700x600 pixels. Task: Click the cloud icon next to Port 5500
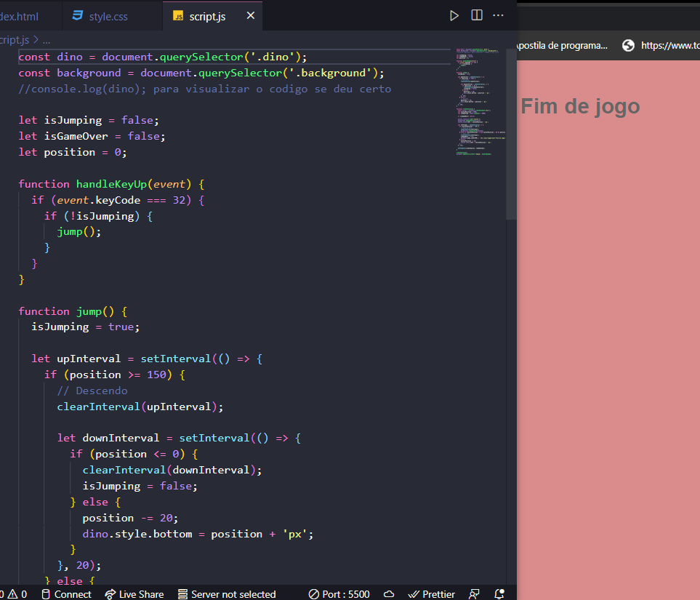(x=389, y=594)
